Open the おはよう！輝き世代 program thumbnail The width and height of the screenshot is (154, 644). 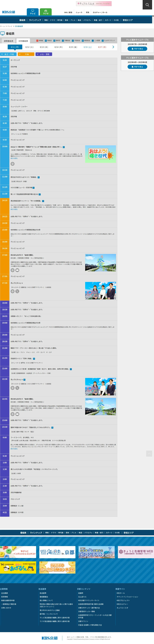pyautogui.click(x=100, y=154)
